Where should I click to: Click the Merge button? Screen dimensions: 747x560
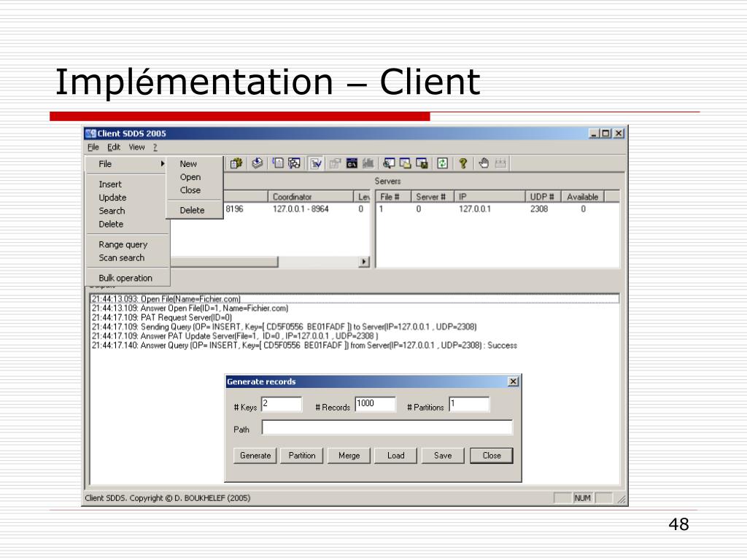coord(349,456)
